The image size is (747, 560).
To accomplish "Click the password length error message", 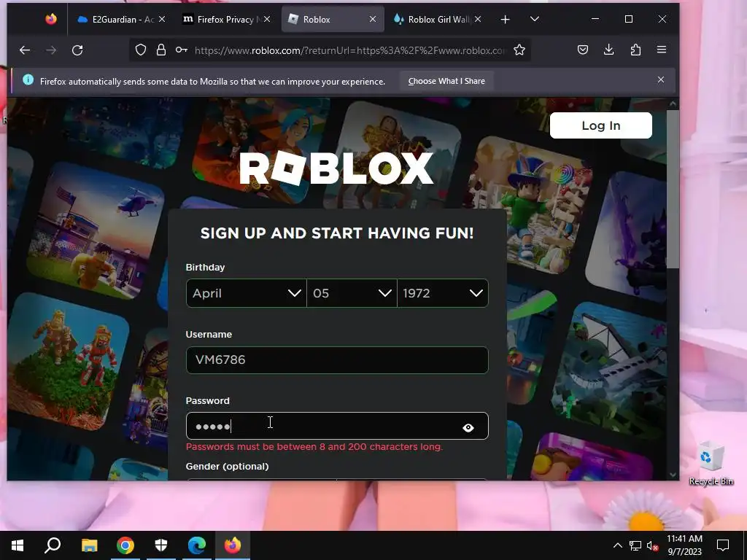I will pos(314,447).
